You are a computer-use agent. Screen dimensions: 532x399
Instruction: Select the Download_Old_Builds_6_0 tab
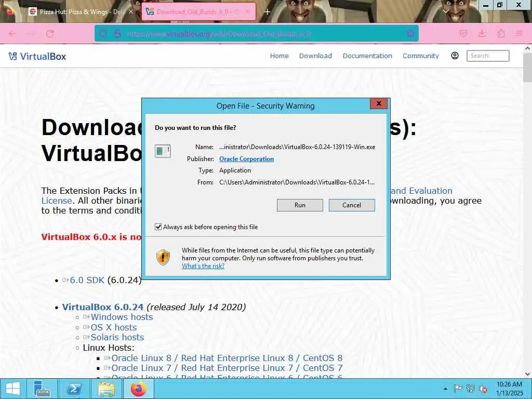pyautogui.click(x=198, y=11)
